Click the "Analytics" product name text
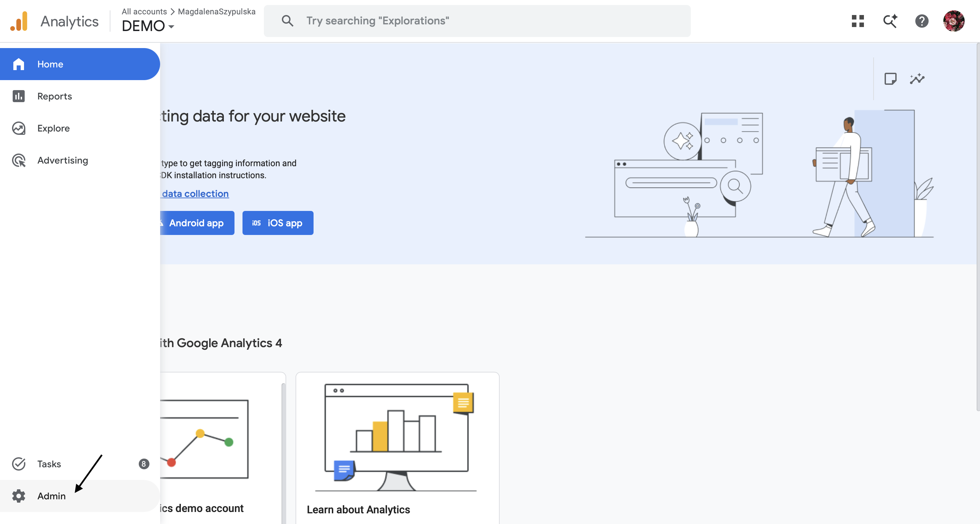Screen dimensions: 980x524 [x=69, y=21]
